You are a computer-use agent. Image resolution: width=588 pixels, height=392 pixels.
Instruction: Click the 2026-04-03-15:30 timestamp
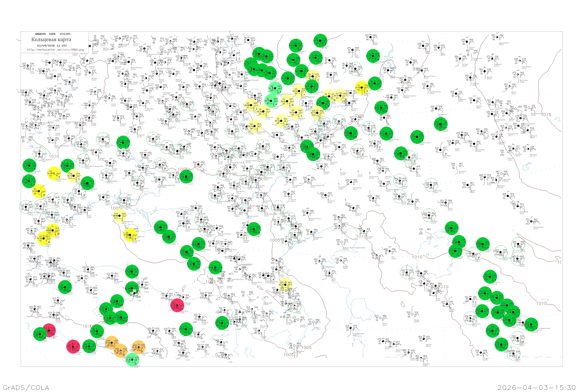click(x=536, y=387)
